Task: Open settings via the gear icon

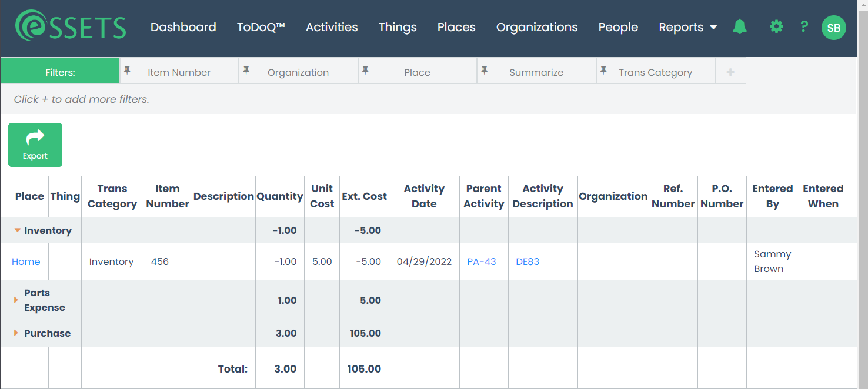Action: point(776,26)
